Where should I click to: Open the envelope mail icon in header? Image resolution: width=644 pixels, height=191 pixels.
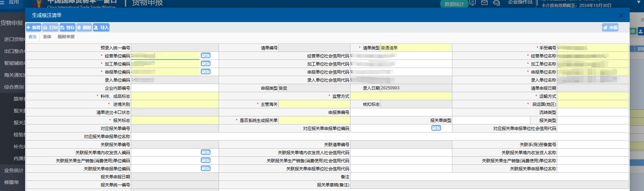(x=484, y=3)
